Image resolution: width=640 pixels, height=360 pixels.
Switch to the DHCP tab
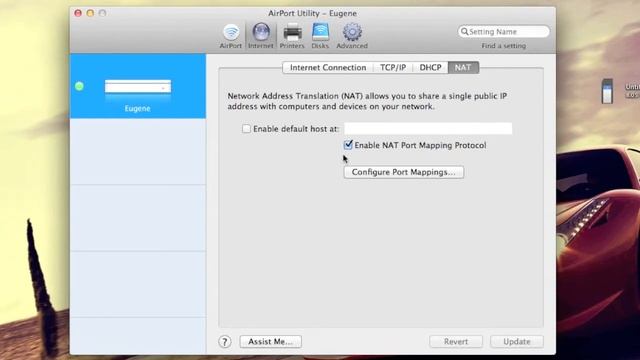(x=430, y=67)
